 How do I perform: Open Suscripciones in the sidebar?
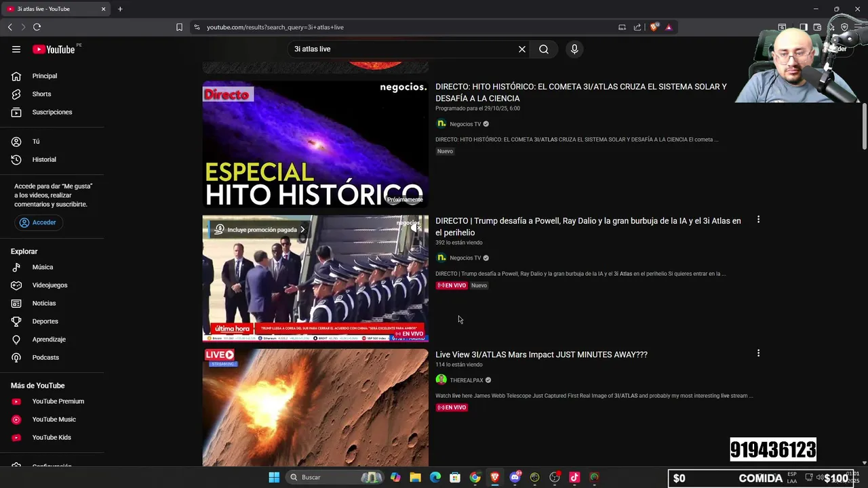coord(53,112)
